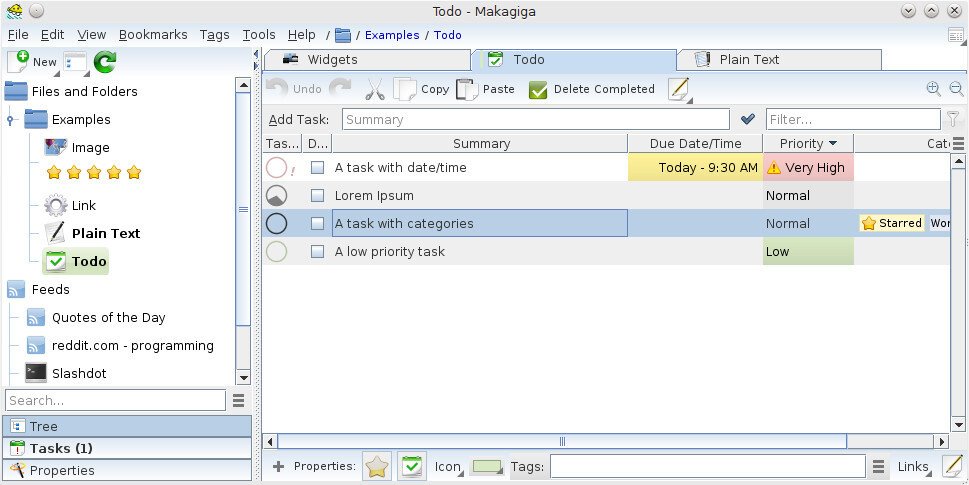Image resolution: width=969 pixels, height=485 pixels.
Task: Click the Delete Completed checkmark icon
Action: [x=538, y=90]
